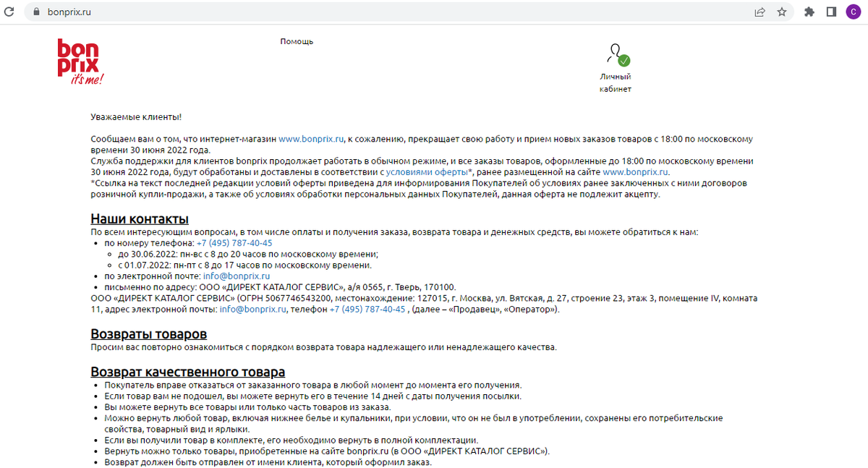
Task: Click the 'до 30.06.2022' working hours line
Action: (x=247, y=254)
